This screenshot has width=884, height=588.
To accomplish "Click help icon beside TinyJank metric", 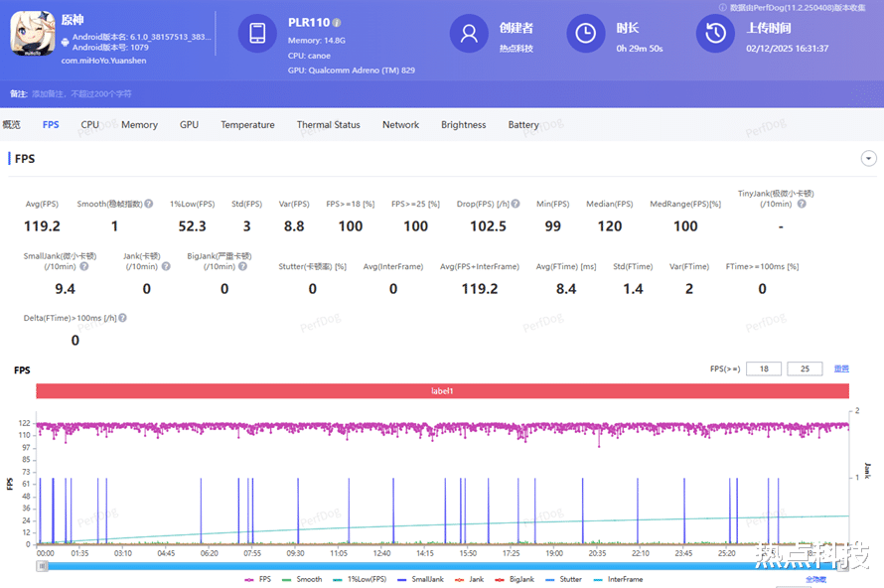I will (x=802, y=204).
